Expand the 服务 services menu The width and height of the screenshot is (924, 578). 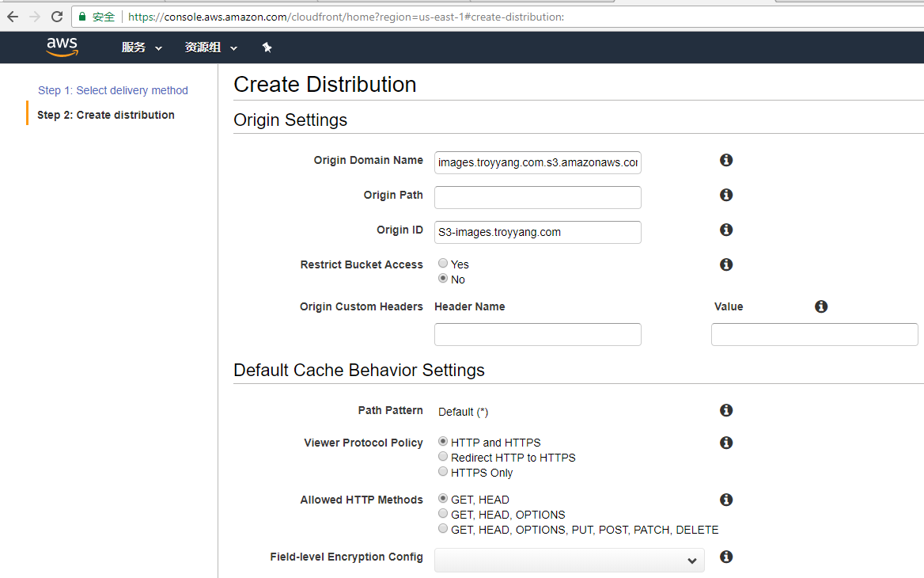click(142, 48)
